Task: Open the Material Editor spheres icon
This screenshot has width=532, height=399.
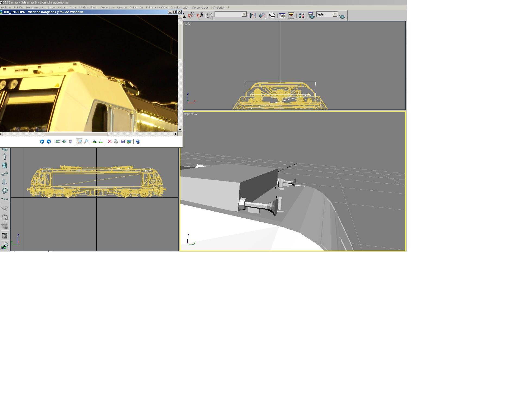Action: pyautogui.click(x=301, y=15)
